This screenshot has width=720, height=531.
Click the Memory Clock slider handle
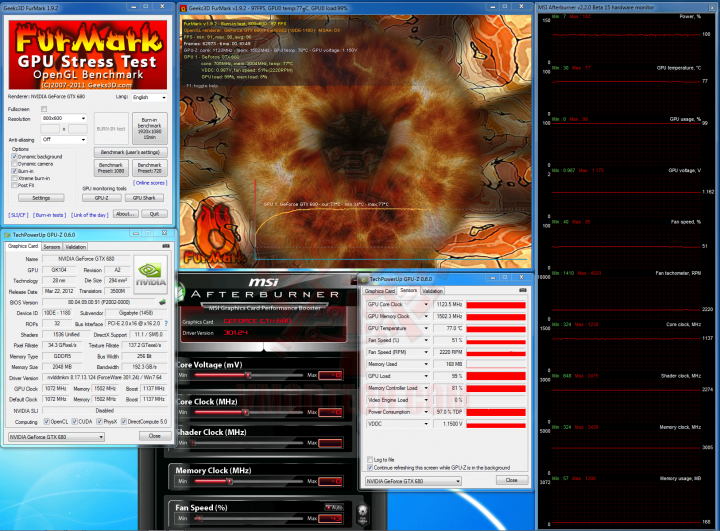pyautogui.click(x=230, y=481)
